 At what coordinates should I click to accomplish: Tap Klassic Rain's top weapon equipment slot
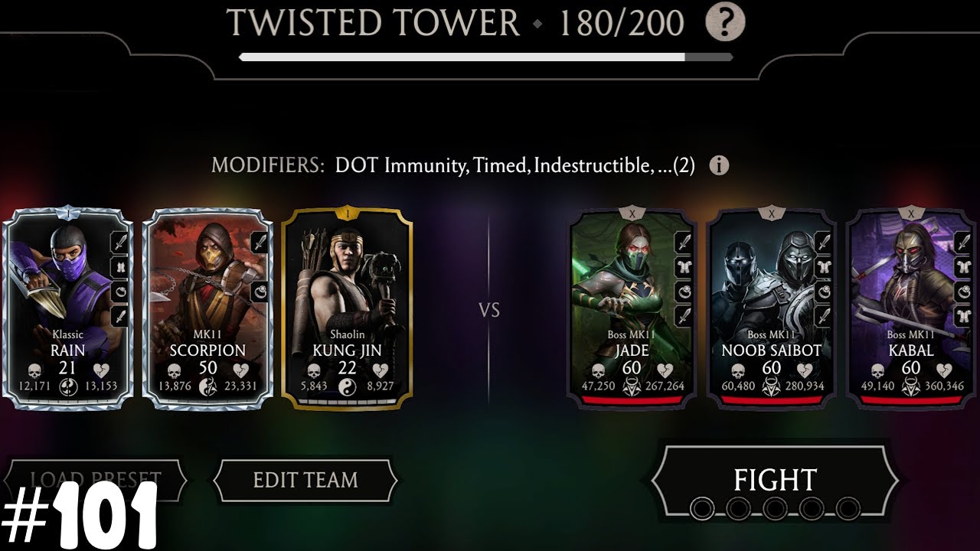coord(120,243)
